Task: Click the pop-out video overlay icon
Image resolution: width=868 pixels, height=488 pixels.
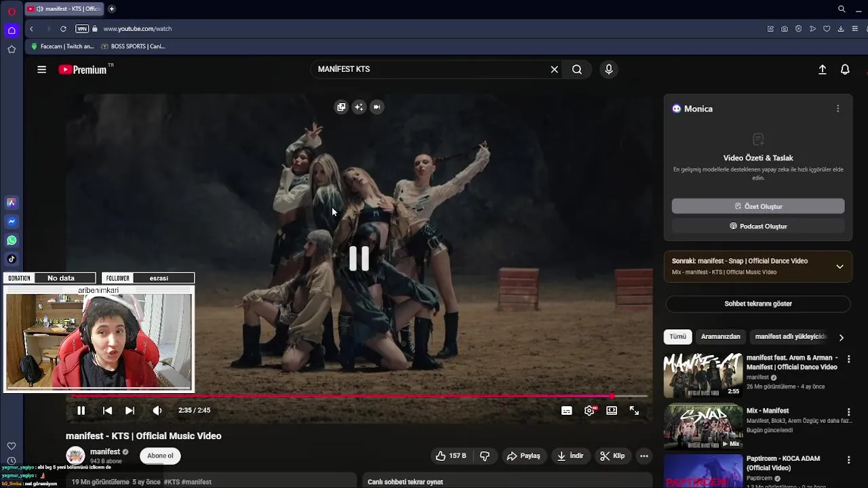Action: pyautogui.click(x=341, y=107)
